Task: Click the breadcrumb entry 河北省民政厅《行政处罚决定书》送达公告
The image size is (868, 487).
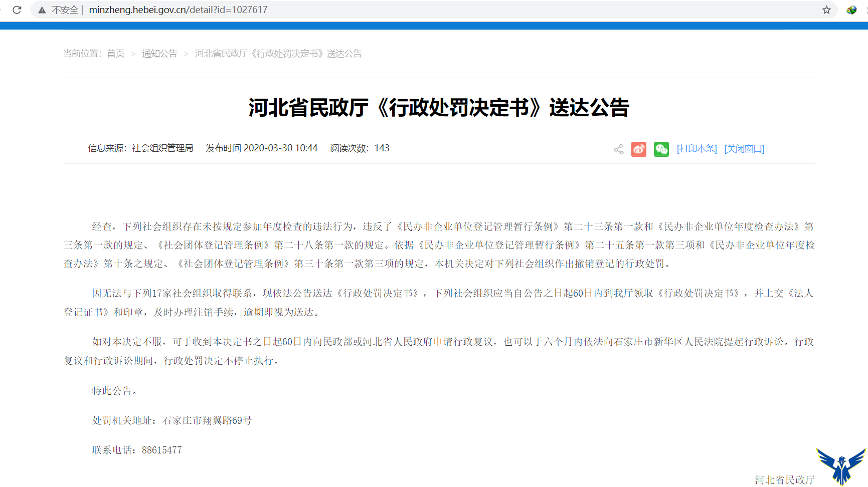Action: click(278, 54)
